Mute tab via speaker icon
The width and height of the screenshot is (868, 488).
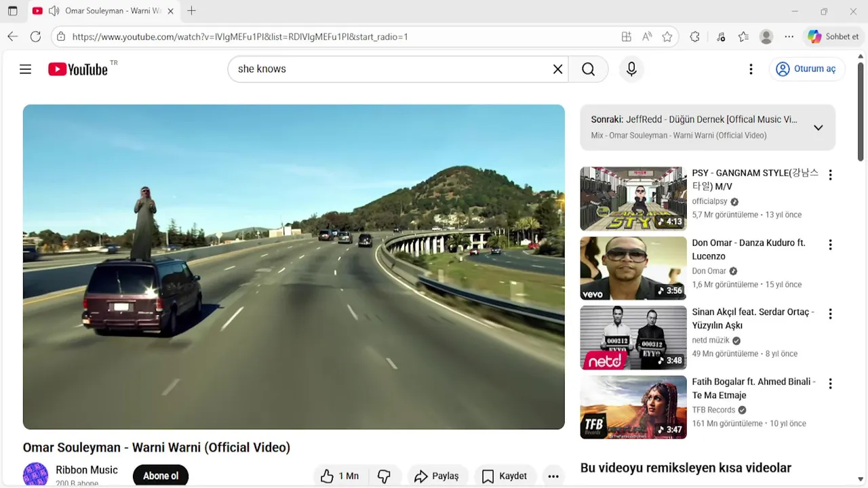click(54, 11)
